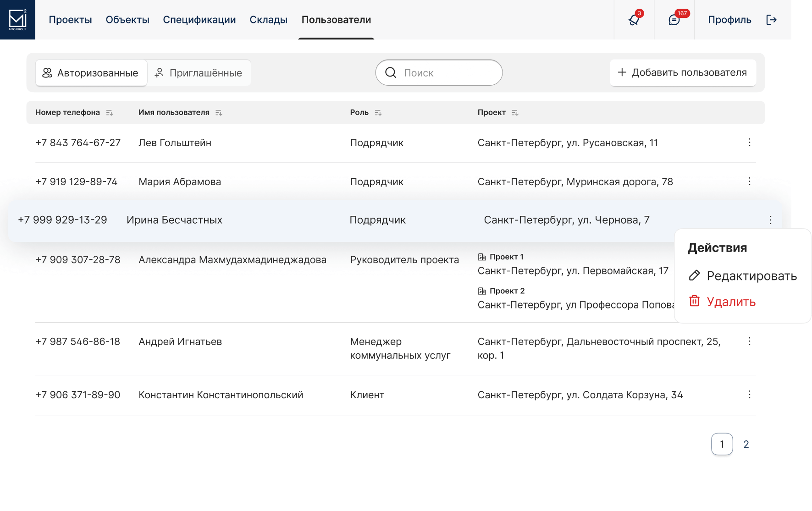Go to page 1
Image resolution: width=812 pixels, height=511 pixels.
(722, 444)
